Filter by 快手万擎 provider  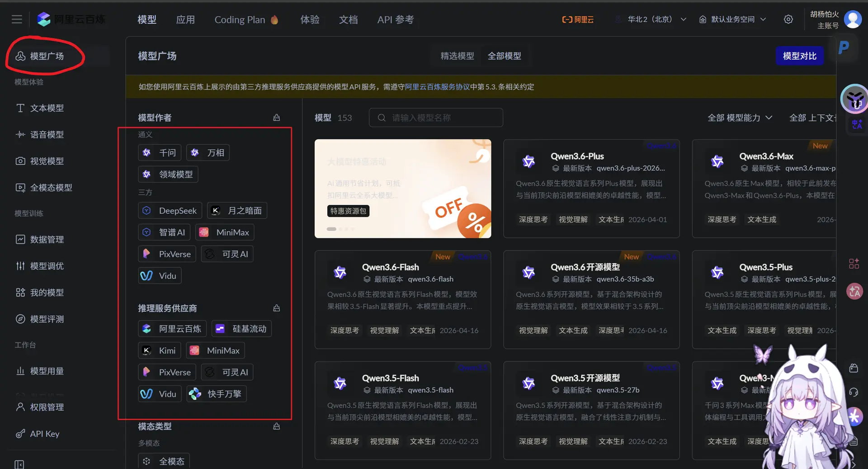[217, 394]
